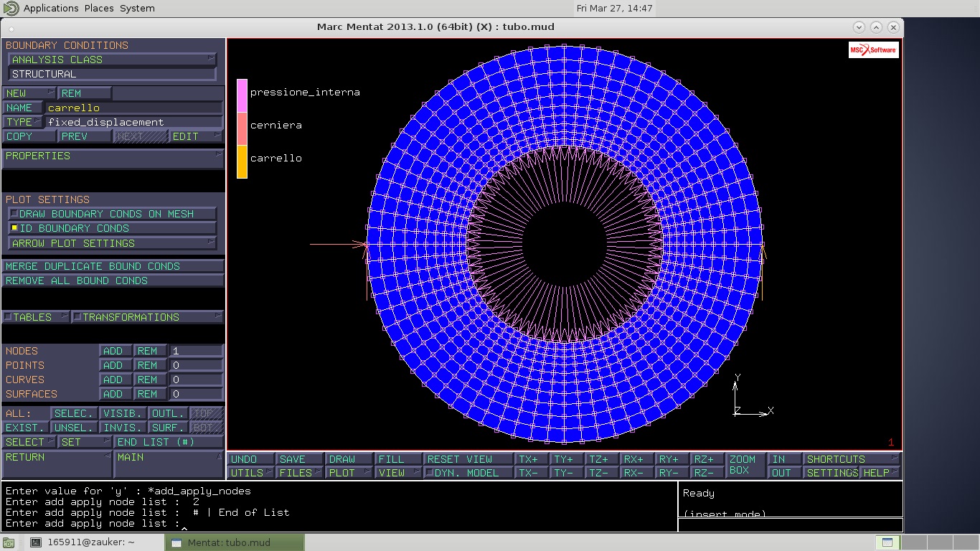
Task: Click REMOVE ALL BOUND CONDS
Action: [x=113, y=281]
